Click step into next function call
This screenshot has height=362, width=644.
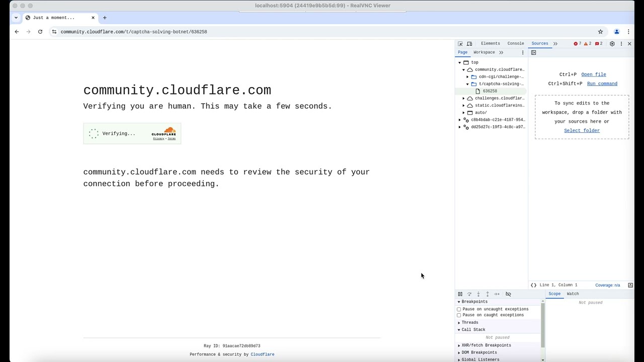point(478,294)
